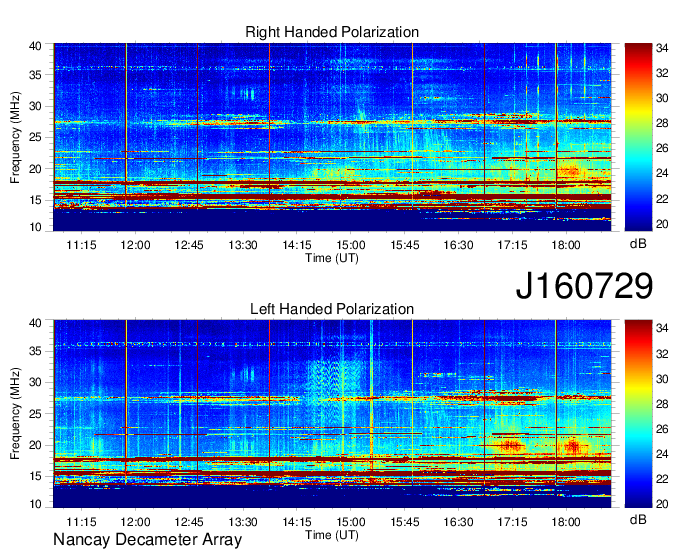Click the "34" value on top colorbar scale

click(662, 48)
